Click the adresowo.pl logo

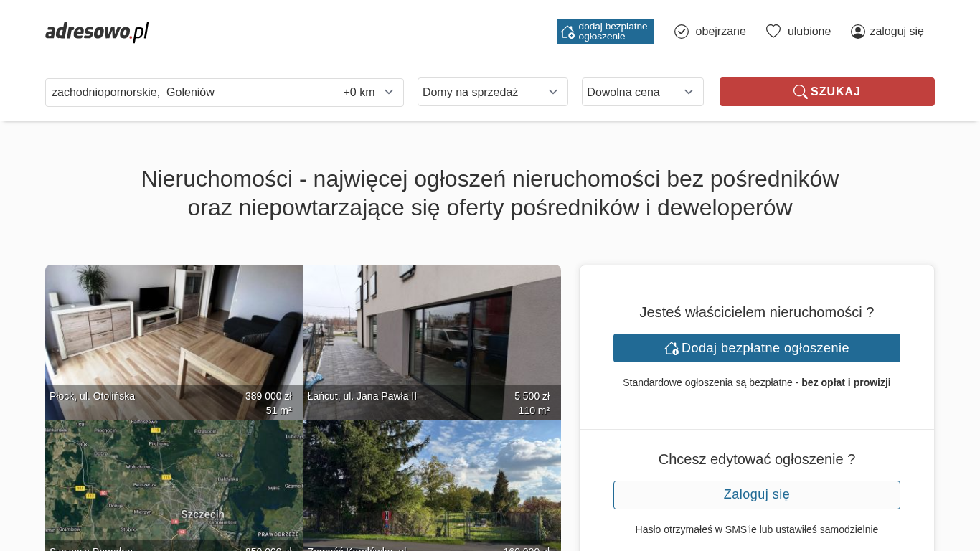tap(97, 32)
